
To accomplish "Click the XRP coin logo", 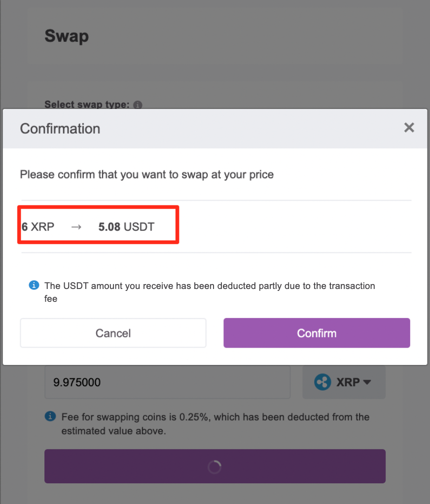I will [x=322, y=382].
